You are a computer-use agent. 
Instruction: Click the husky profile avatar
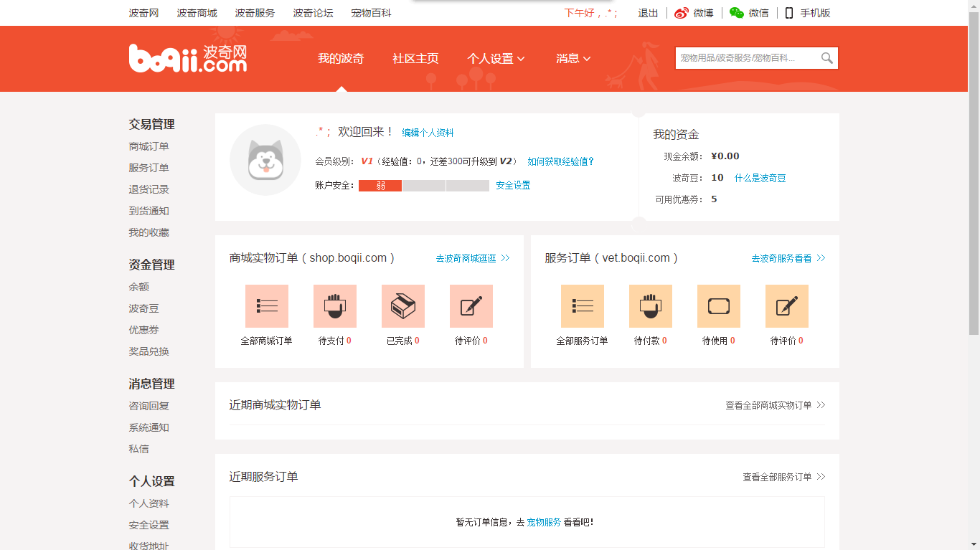(265, 160)
